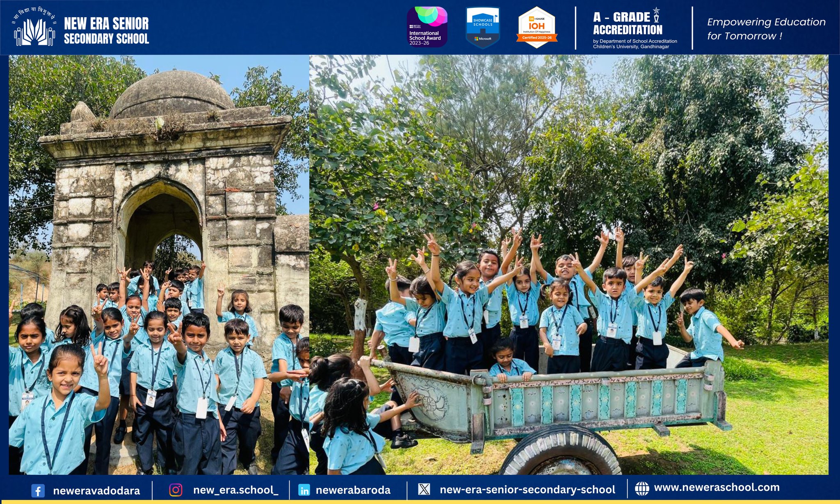Click the trophy icon beside A-Grade
The width and height of the screenshot is (840, 504).
[x=656, y=15]
